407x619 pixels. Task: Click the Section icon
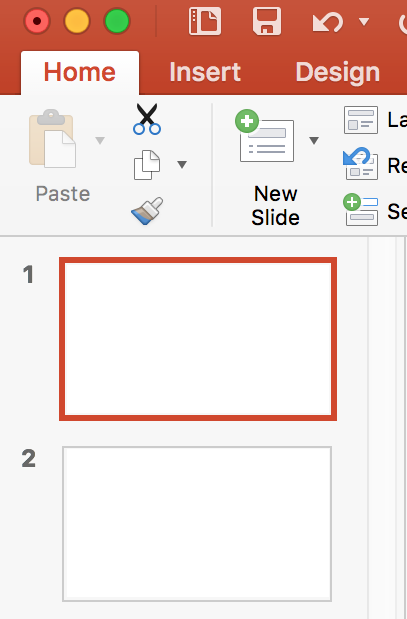click(360, 210)
